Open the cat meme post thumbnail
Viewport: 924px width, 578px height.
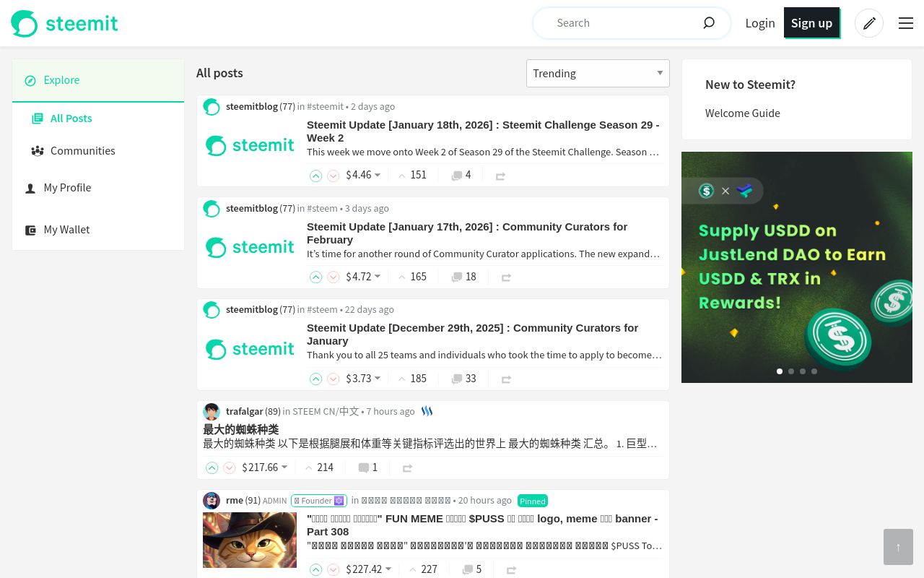pos(250,540)
